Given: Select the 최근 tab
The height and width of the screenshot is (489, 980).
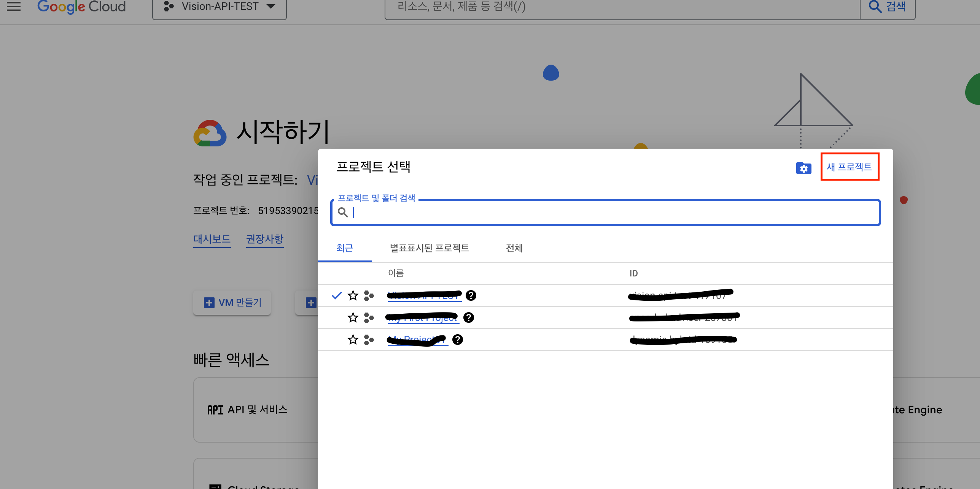Looking at the screenshot, I should click(x=345, y=248).
